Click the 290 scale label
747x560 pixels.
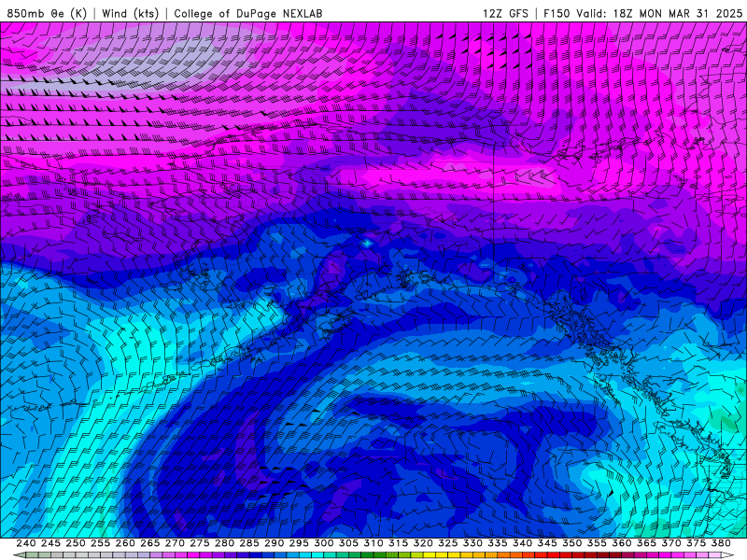(x=274, y=543)
